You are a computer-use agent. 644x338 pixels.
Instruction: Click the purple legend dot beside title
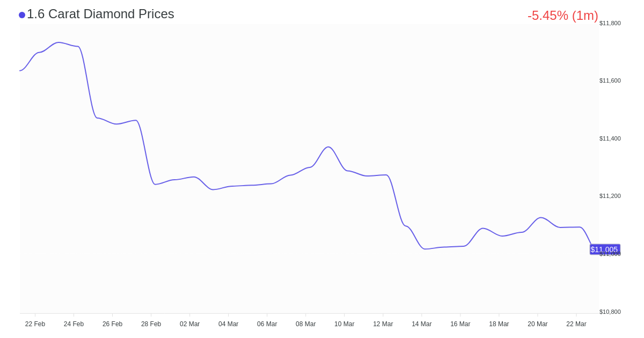click(22, 15)
